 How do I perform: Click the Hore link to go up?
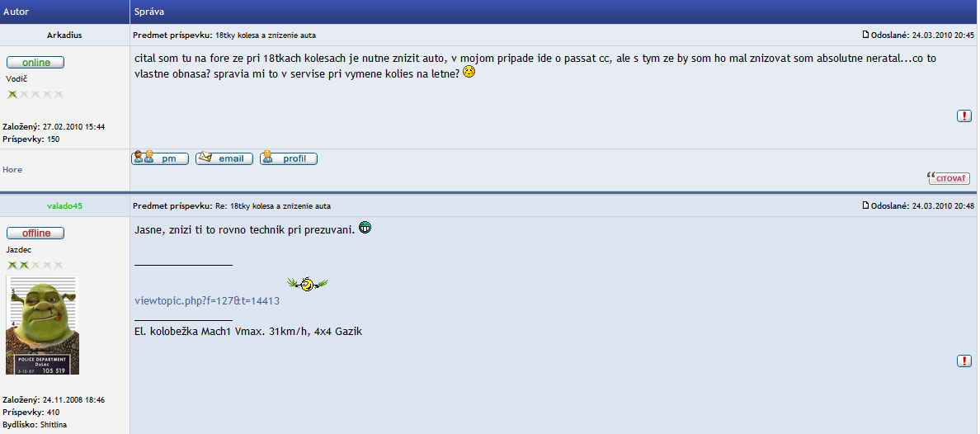tap(12, 169)
